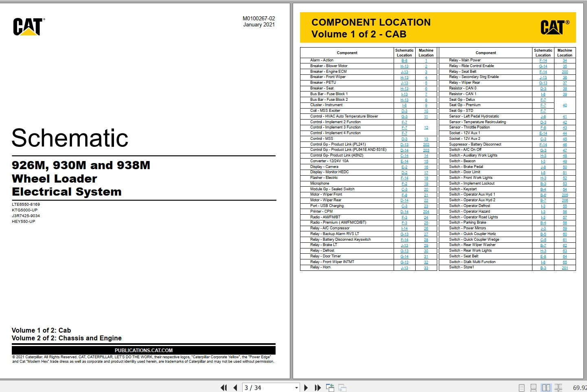Open schematic location D-3 for Coil - MSS Exciter
587x392 pixels.
click(404, 111)
